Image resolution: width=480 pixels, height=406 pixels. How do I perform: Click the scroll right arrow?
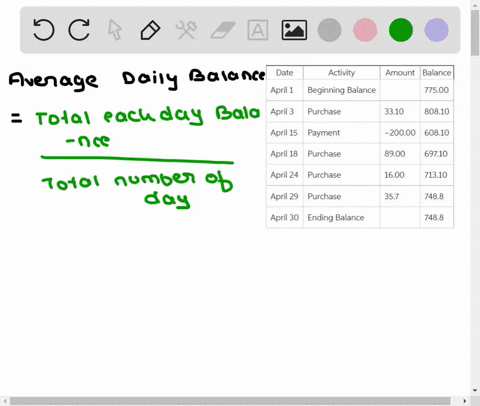465,401
